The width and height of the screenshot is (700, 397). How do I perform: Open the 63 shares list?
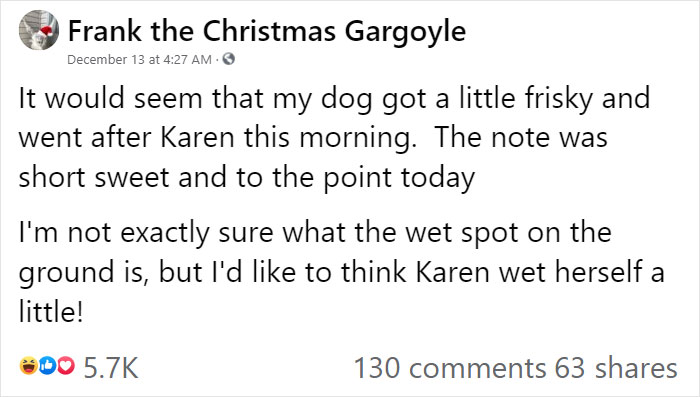pyautogui.click(x=616, y=368)
